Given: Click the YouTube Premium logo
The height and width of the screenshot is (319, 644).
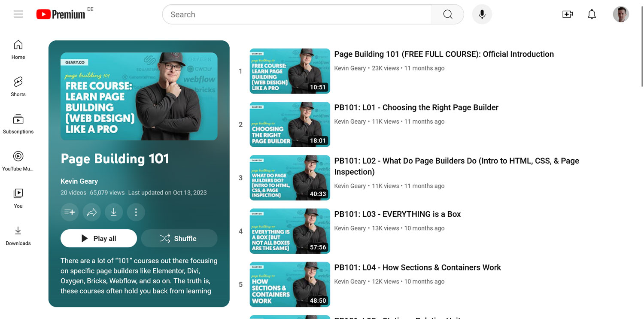Looking at the screenshot, I should tap(61, 15).
